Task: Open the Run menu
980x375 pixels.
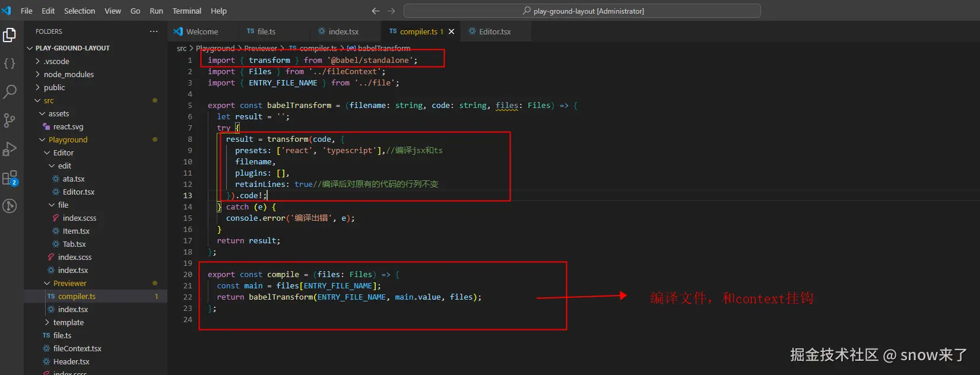Action: 156,11
